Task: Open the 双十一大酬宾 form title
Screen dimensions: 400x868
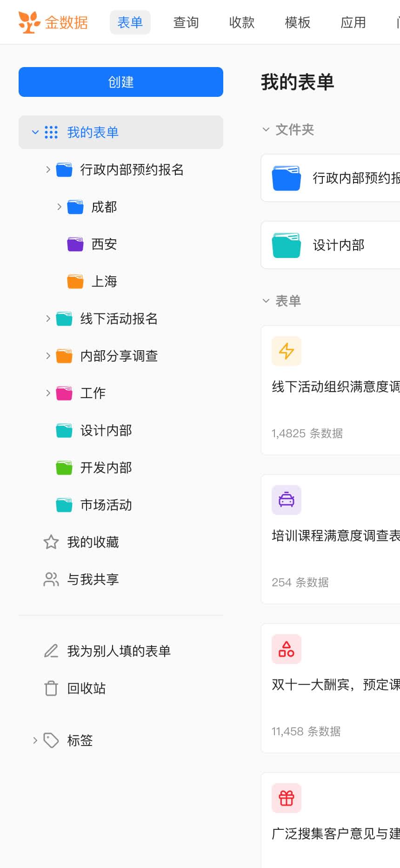Action: click(x=336, y=685)
